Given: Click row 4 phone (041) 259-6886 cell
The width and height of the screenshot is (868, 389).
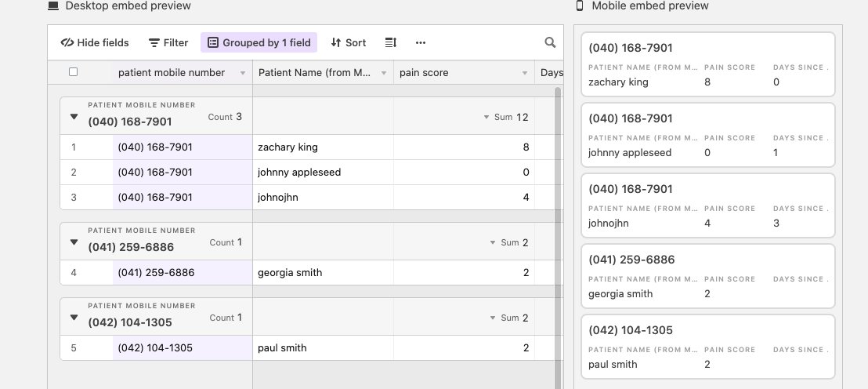Looking at the screenshot, I should click(x=183, y=273).
